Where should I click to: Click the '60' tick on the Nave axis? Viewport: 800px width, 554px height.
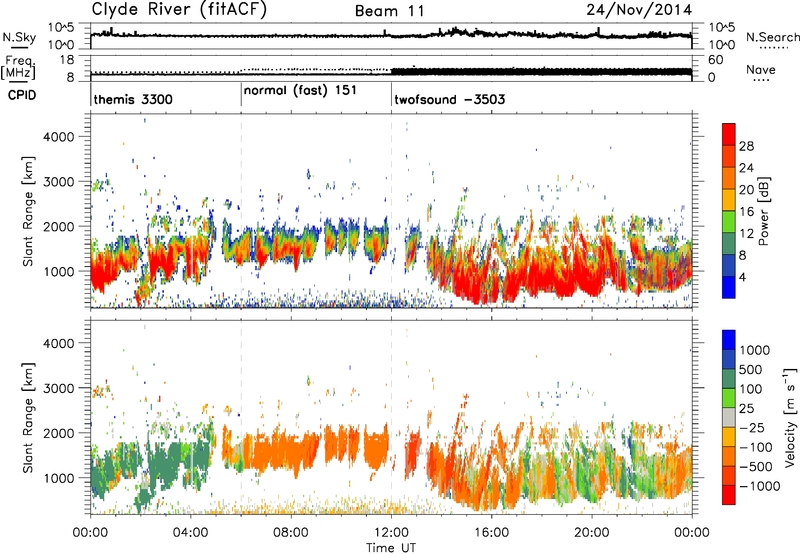pyautogui.click(x=716, y=60)
